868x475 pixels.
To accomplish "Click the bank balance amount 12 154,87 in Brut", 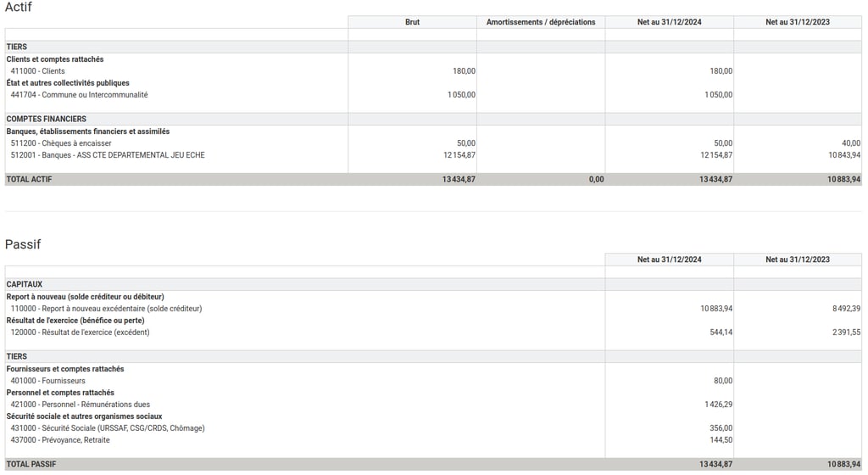I will (459, 155).
